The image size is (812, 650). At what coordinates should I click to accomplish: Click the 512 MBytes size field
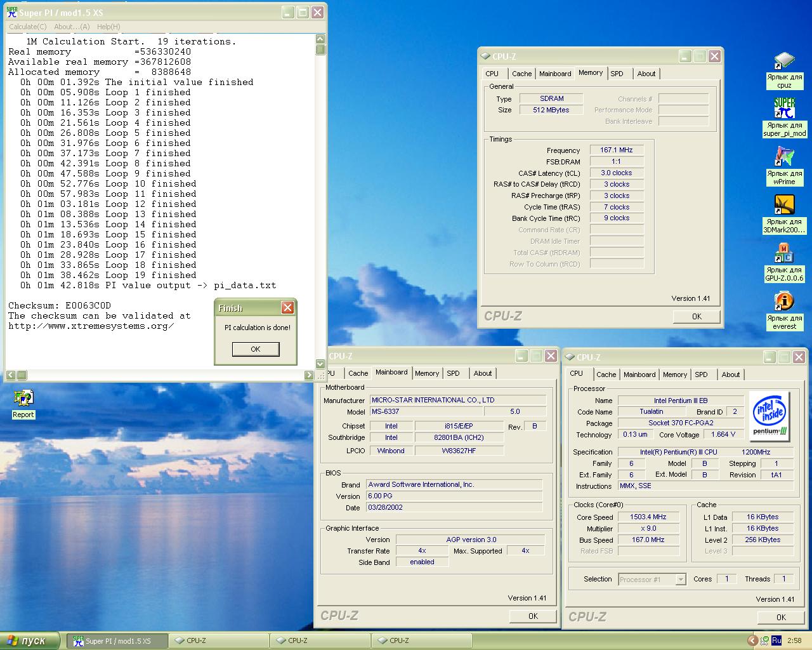552,110
